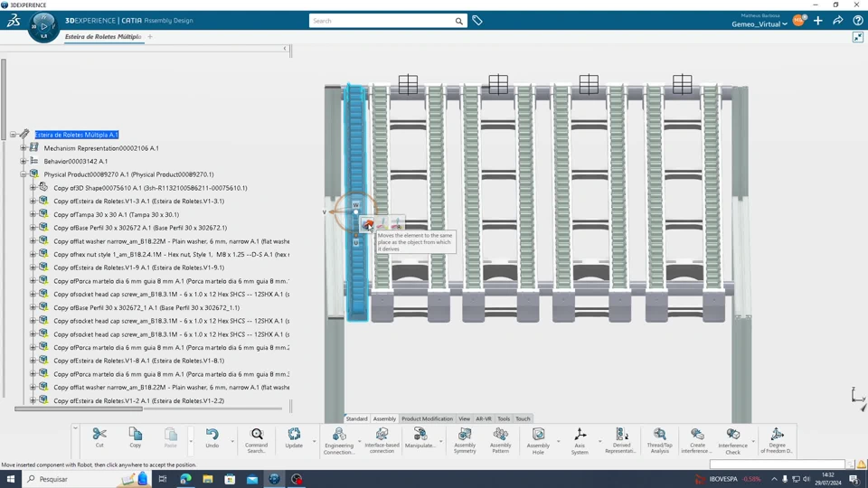
Task: Switch to Tools tab
Action: point(504,418)
